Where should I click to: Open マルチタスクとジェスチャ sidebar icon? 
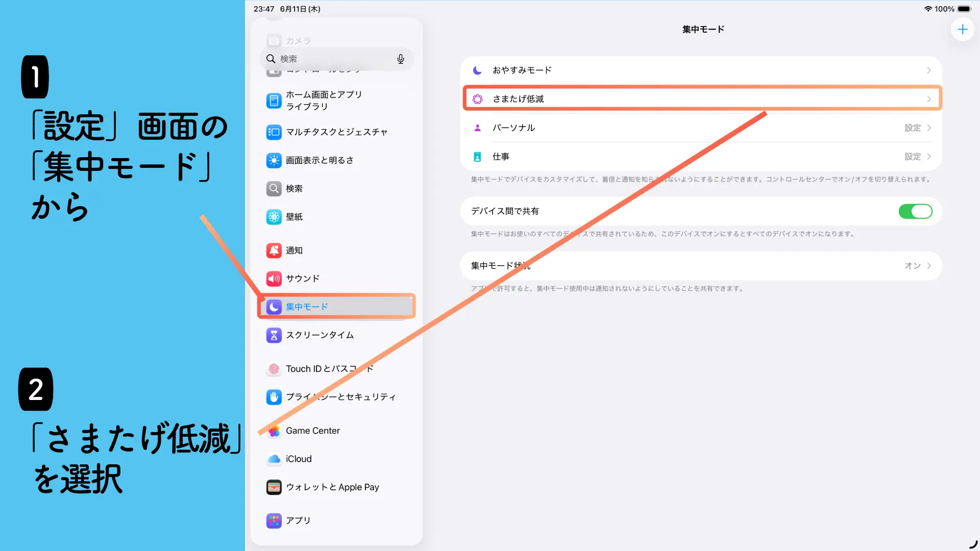[x=274, y=132]
